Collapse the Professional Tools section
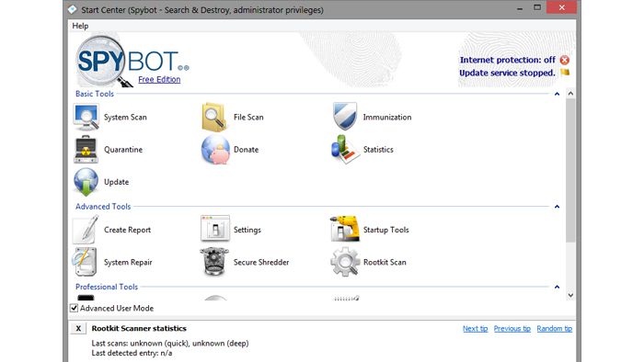 coord(557,287)
